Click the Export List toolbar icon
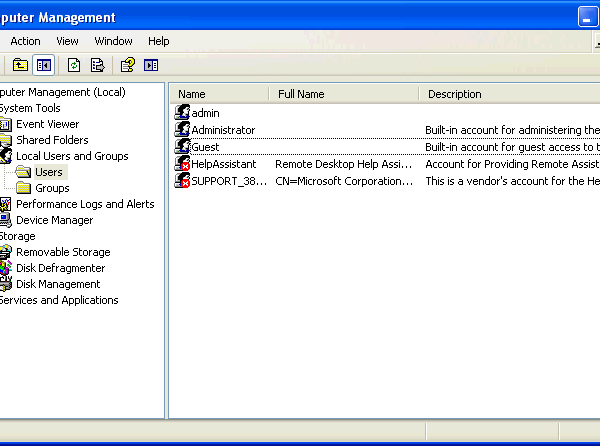The width and height of the screenshot is (600, 446). 98,65
